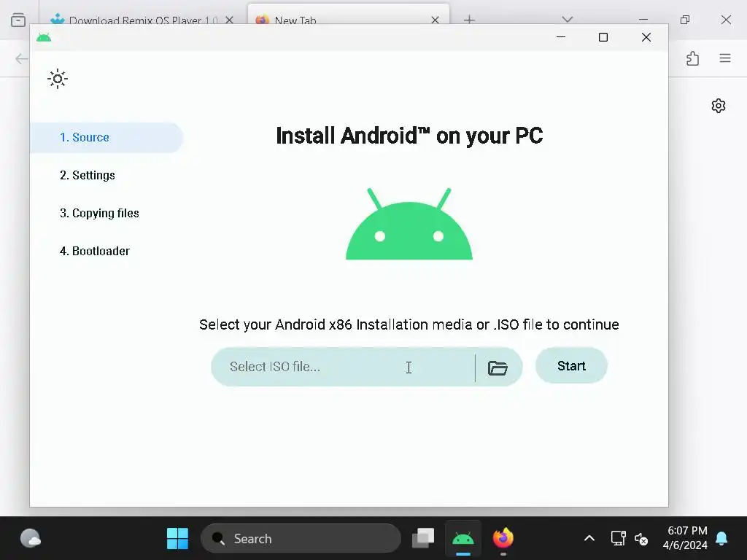The width and height of the screenshot is (747, 560).
Task: Open the clock showing 6:07 PM
Action: point(686,538)
